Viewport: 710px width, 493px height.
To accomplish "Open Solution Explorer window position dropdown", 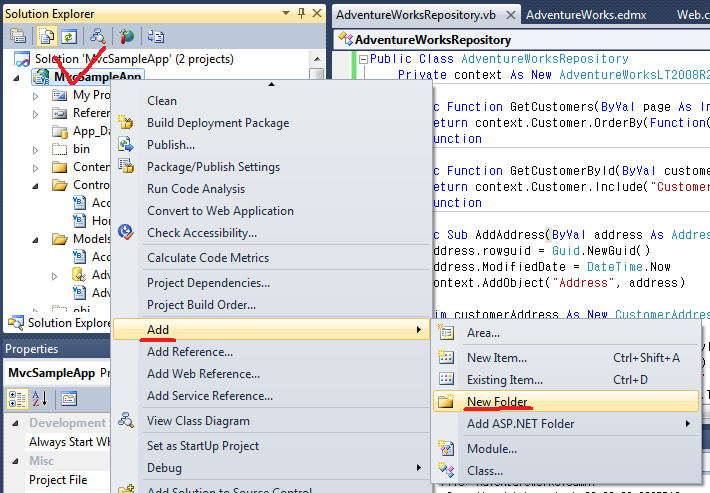I will click(x=286, y=13).
